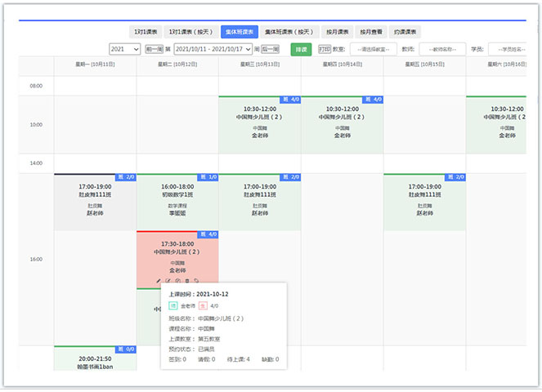542x392 pixels.
Task: Click the green 师 teacher icon in the popup
Action: (x=173, y=305)
